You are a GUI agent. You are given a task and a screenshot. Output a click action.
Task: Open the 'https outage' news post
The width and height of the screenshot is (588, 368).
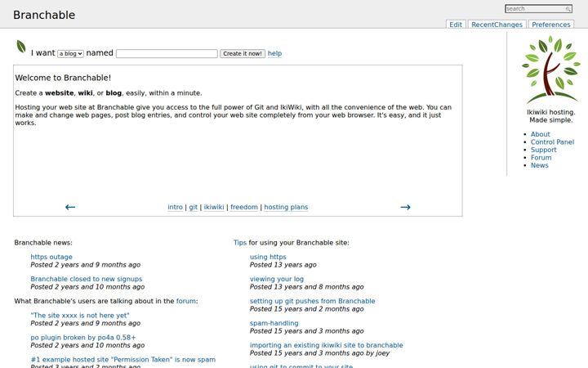(51, 257)
